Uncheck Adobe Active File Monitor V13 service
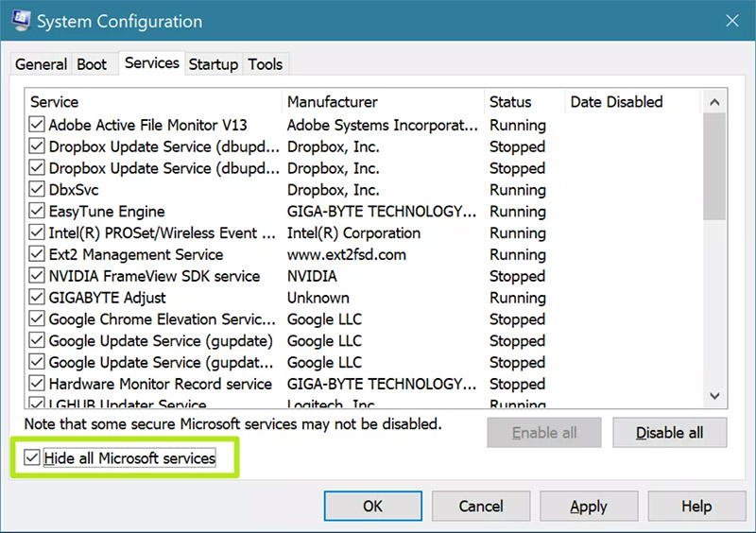 37,125
